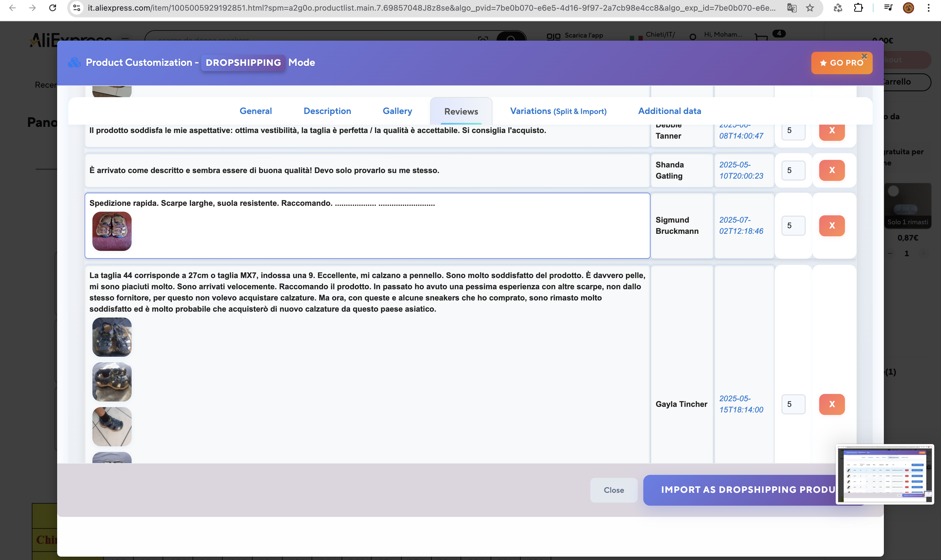Edit rating field for Debbie Tanner
Image resolution: width=941 pixels, height=560 pixels.
coord(793,131)
